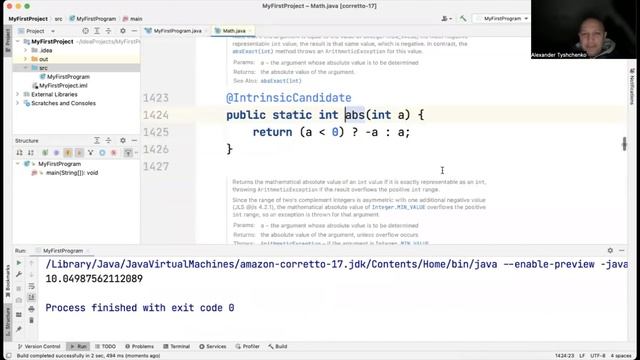Screen dimensions: 640x360
Task: Open Structure panel gear options
Action: pyautogui.click(x=122, y=140)
